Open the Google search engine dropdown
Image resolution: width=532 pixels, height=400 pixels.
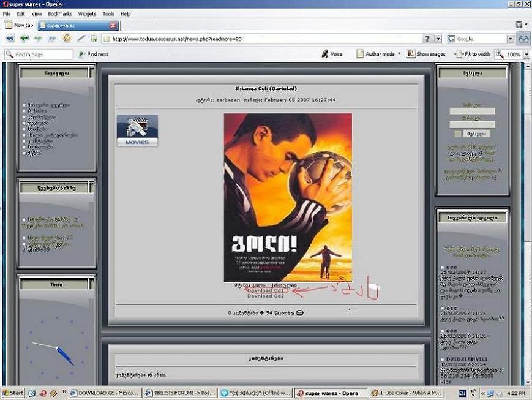coord(511,39)
